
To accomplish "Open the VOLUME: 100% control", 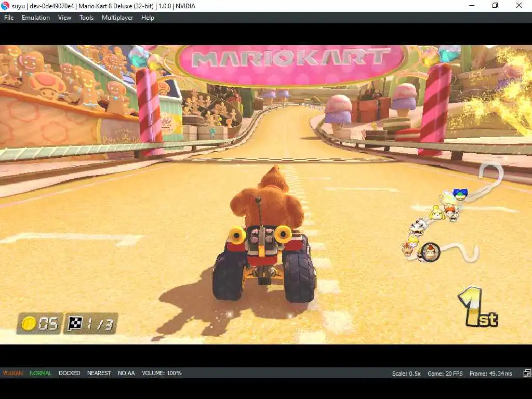I will tap(162, 373).
